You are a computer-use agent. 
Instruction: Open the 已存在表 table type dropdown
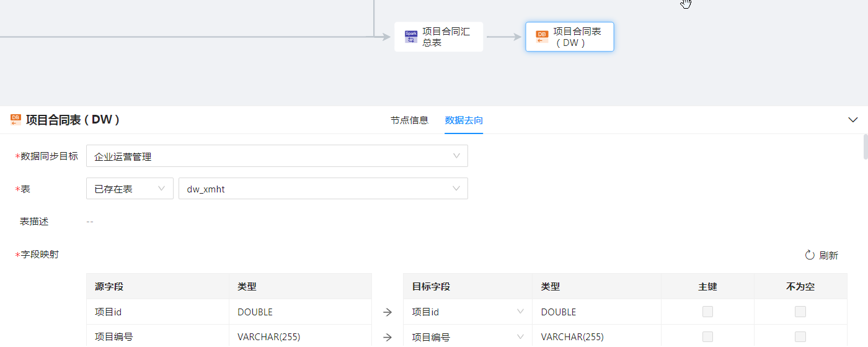coord(130,189)
